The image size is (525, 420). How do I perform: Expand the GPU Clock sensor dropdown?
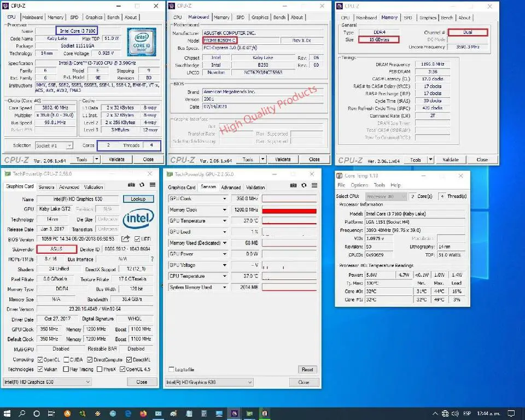225,199
